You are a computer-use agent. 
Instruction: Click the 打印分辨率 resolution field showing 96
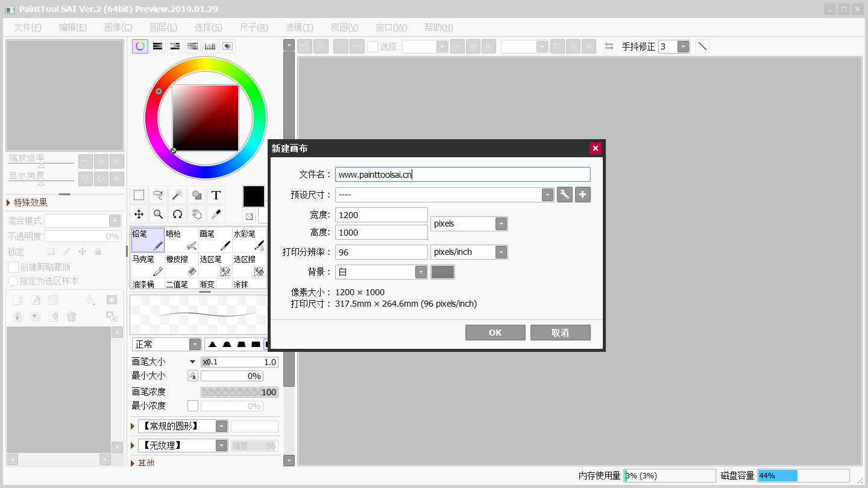point(382,252)
